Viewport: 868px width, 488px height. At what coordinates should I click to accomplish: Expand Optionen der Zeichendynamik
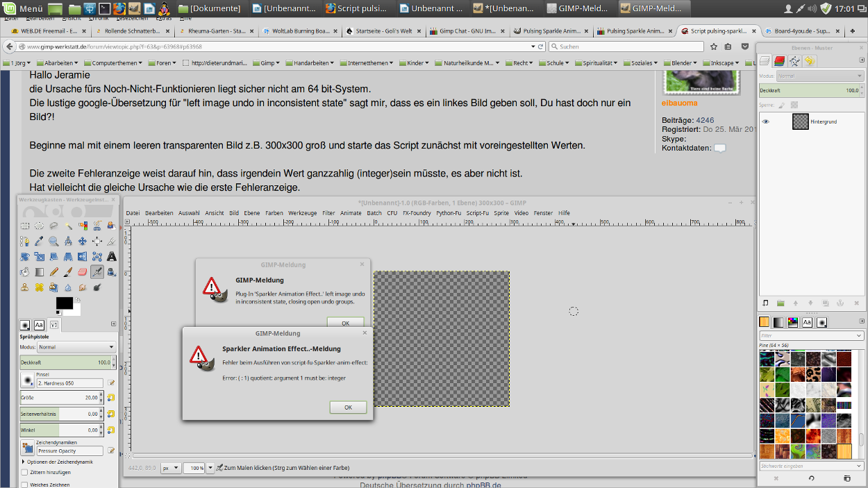pyautogui.click(x=24, y=462)
